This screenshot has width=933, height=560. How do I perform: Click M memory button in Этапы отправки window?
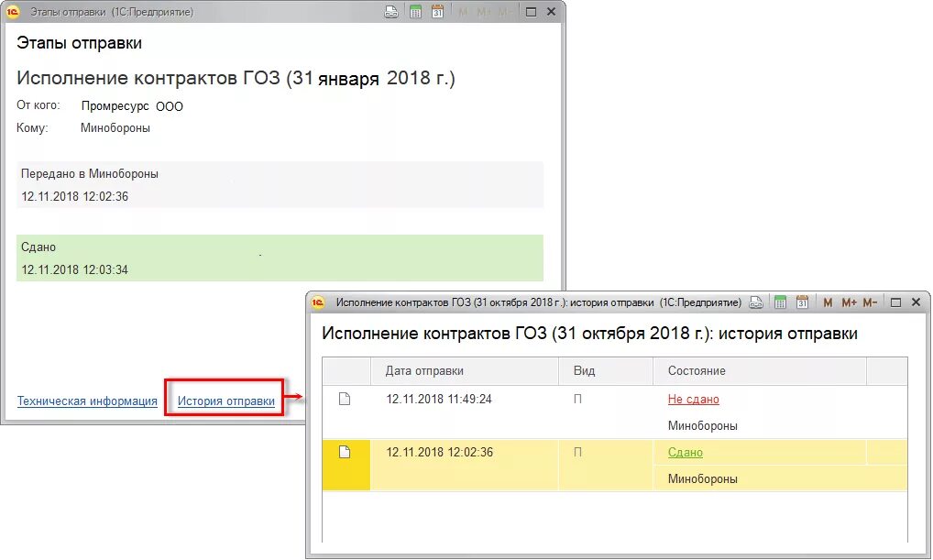point(463,12)
